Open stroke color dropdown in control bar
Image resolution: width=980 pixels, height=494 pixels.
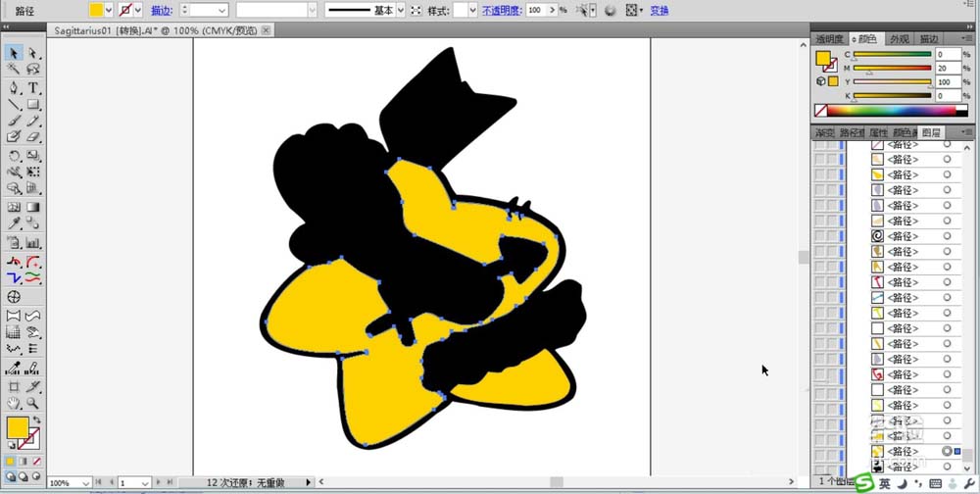click(138, 10)
